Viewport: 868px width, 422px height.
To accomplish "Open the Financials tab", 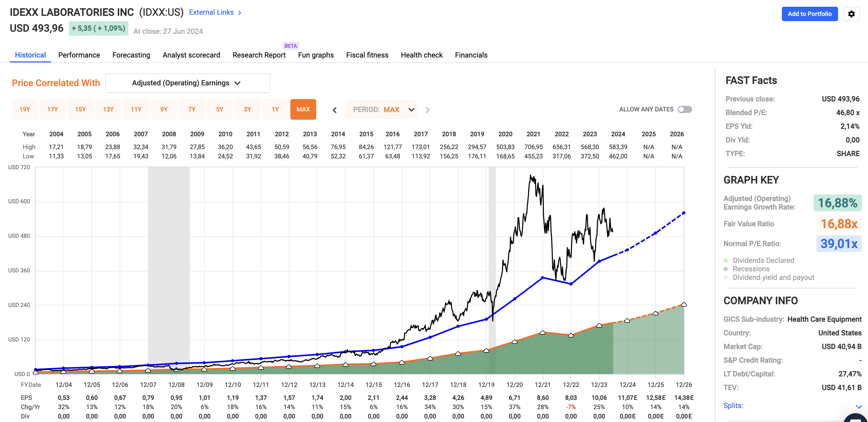I will tap(471, 55).
